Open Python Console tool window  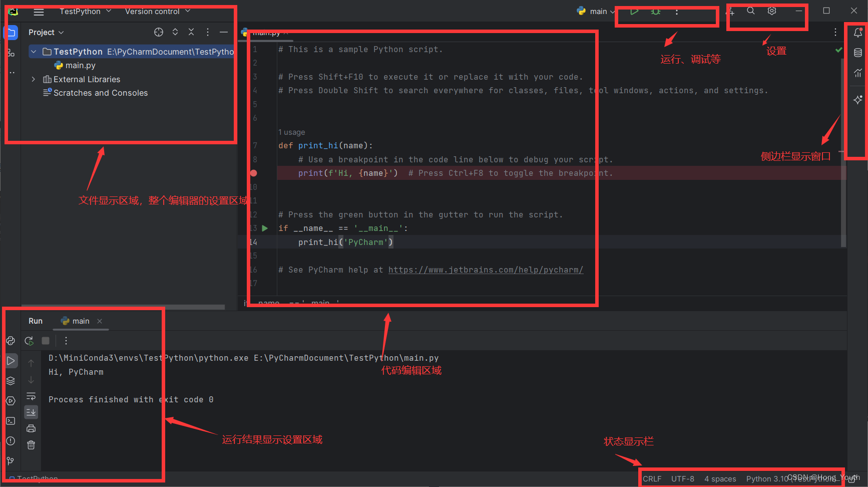point(11,341)
